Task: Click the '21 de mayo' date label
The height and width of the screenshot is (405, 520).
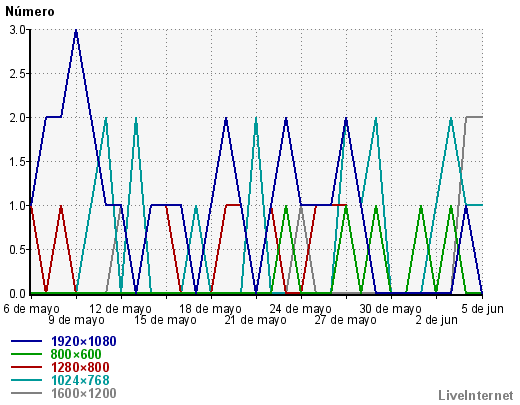Action: 256,320
